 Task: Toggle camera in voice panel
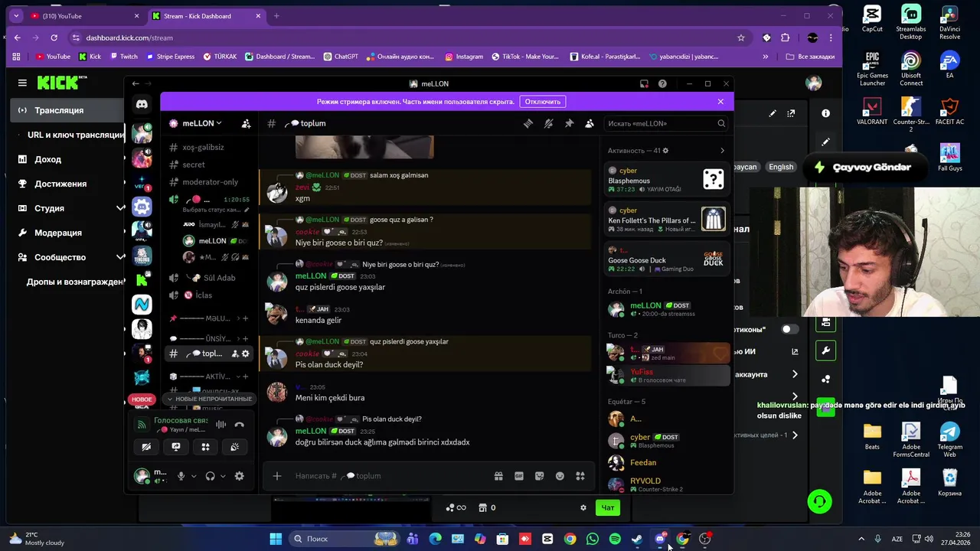pyautogui.click(x=146, y=447)
